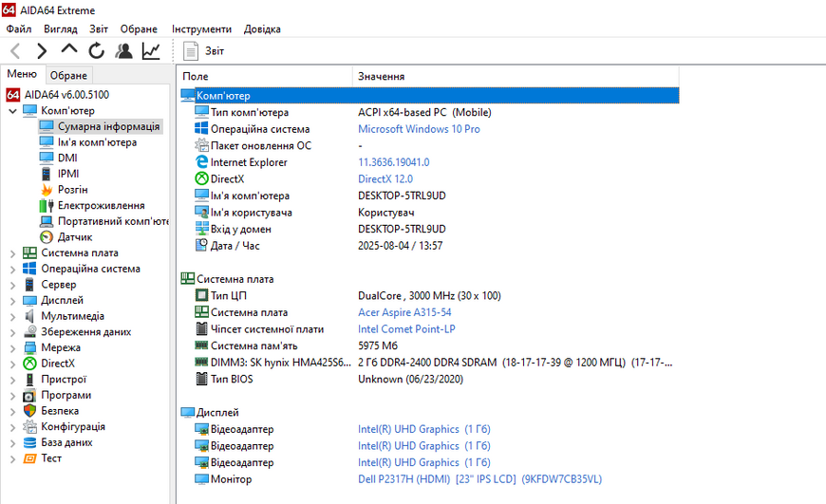
Task: Open the 11.3636.19041.0 Internet Explorer link
Action: tap(393, 162)
